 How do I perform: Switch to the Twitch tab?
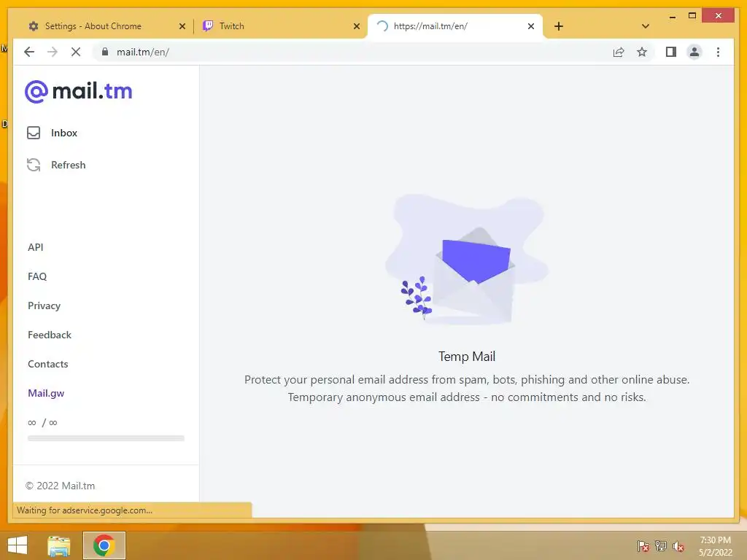point(279,26)
